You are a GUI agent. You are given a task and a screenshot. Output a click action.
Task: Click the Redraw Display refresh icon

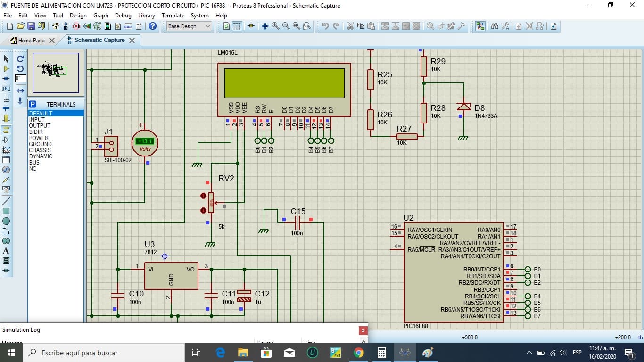pos(227,26)
